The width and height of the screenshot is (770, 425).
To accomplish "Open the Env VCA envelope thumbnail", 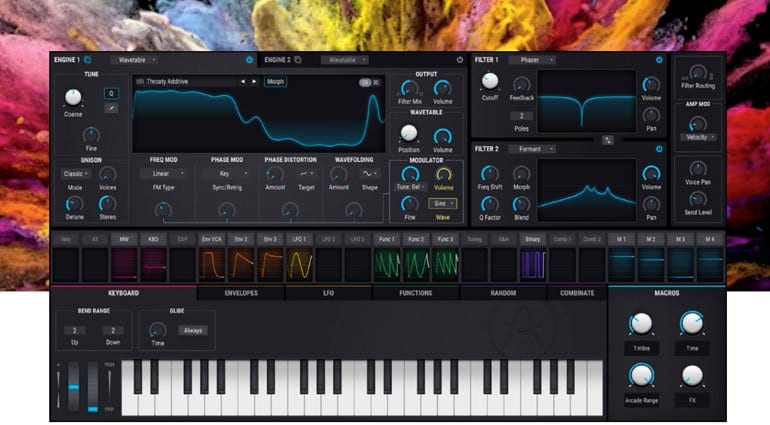I will [x=212, y=264].
